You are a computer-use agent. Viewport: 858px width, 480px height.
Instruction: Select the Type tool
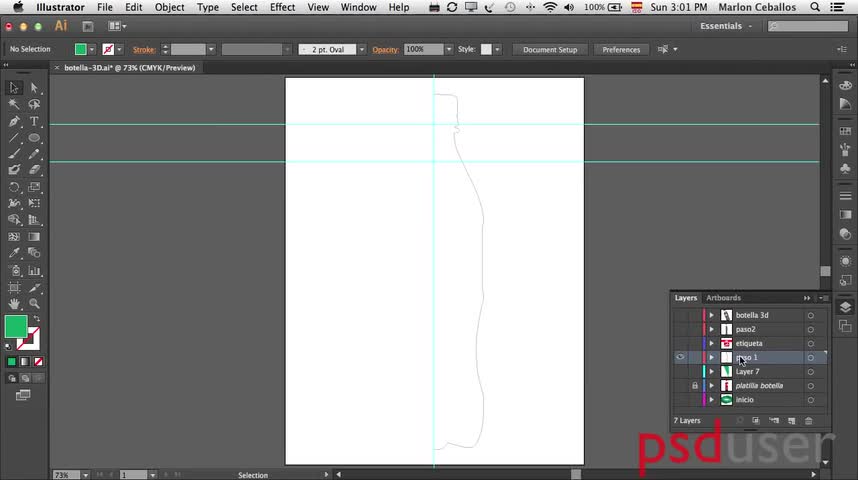click(x=34, y=121)
